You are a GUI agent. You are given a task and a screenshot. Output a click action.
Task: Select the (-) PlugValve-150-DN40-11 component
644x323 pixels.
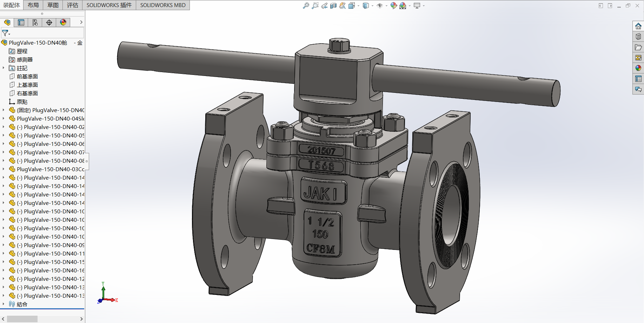[47, 254]
